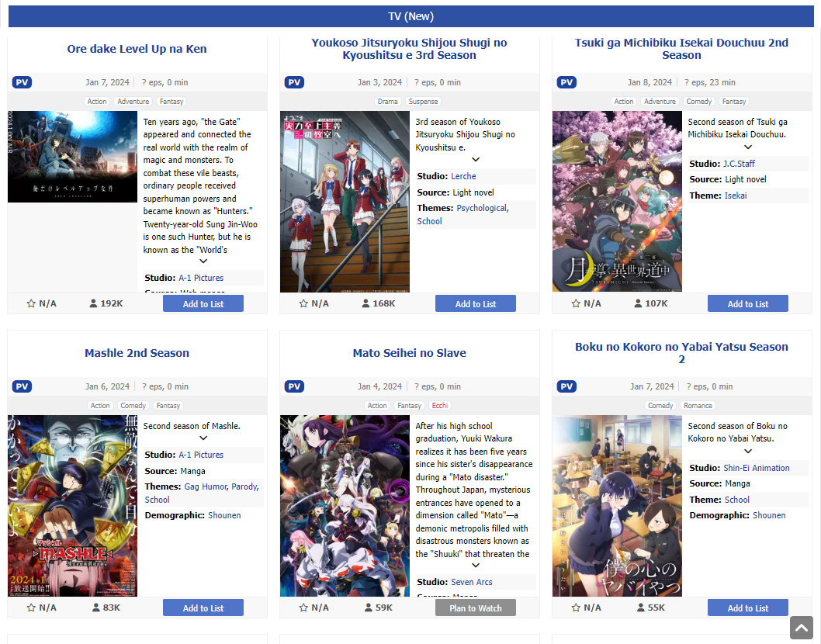Jump to the top with the up-arrow button
Screen dimensions: 821x644
pyautogui.click(x=802, y=628)
